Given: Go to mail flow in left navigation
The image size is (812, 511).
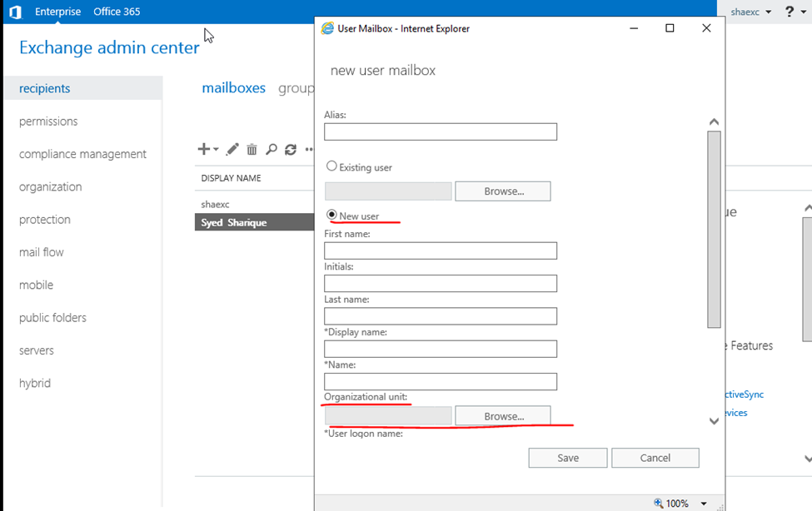Looking at the screenshot, I should click(42, 252).
